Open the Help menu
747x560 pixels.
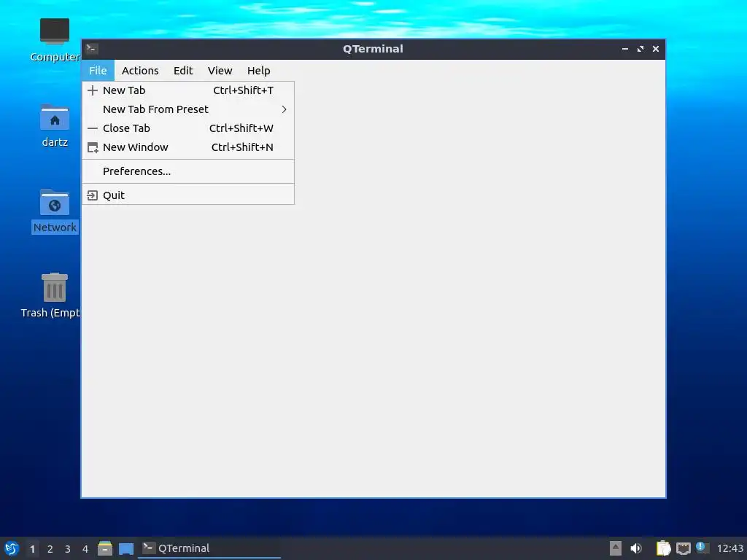(x=259, y=71)
